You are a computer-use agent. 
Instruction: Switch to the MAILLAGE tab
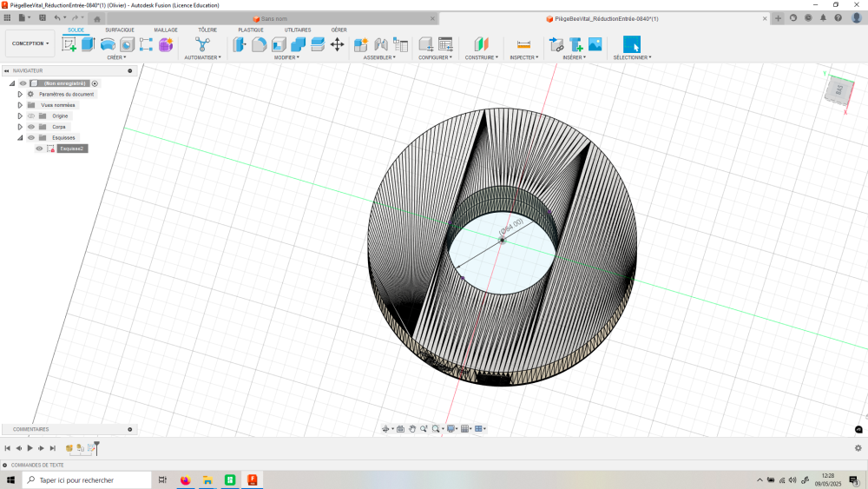pos(166,30)
